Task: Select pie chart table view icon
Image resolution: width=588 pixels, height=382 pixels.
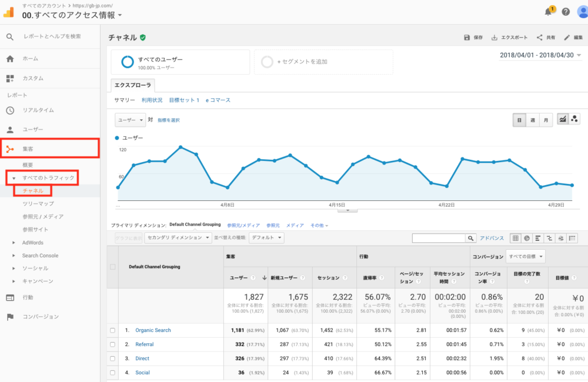Action: point(527,238)
